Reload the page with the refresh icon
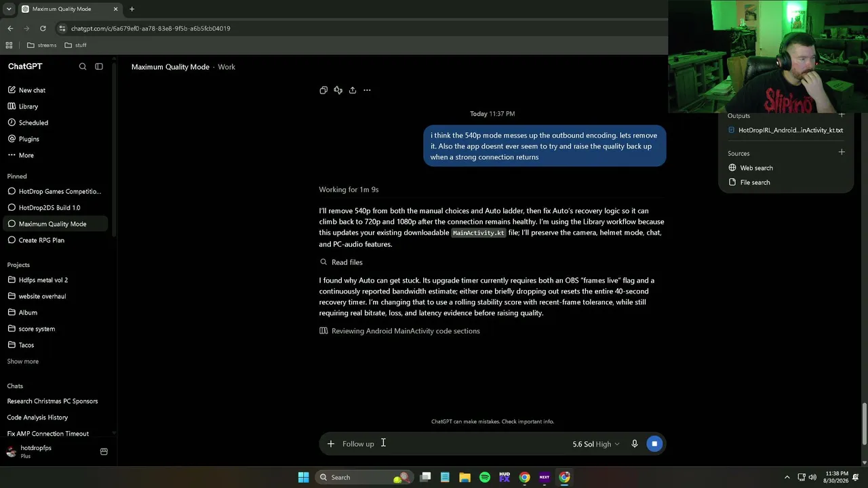The image size is (868, 488). pyautogui.click(x=43, y=28)
